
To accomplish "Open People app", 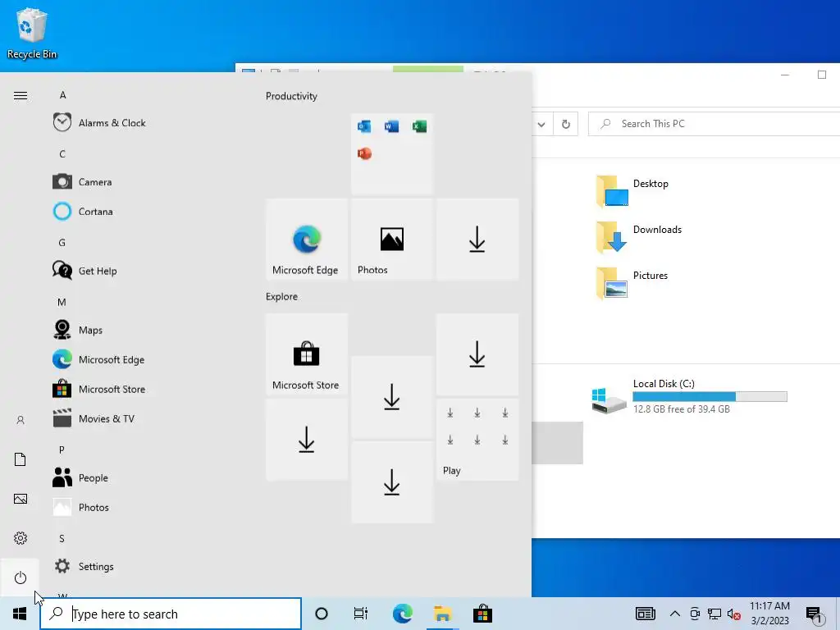I will coord(80,477).
